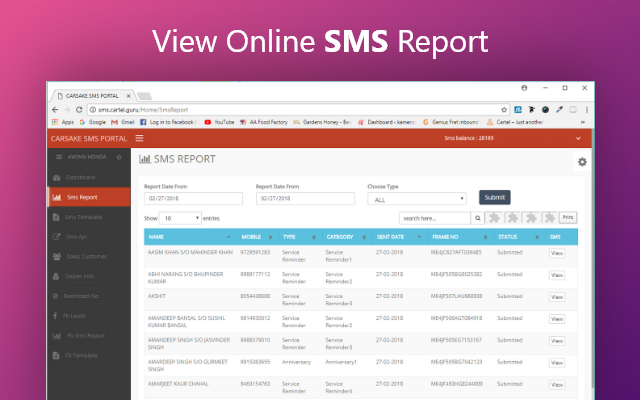The image size is (640, 400).
Task: Click the Print button
Action: point(568,218)
